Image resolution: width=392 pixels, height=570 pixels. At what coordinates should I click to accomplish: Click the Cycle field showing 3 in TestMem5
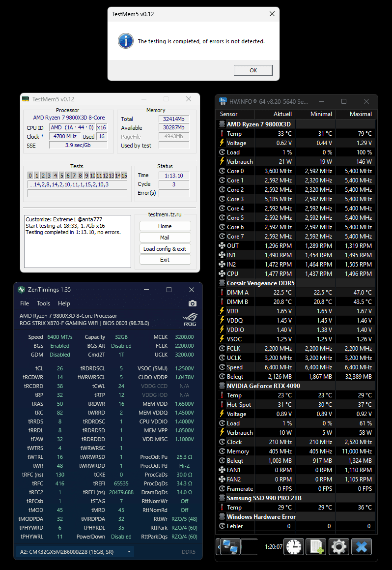click(174, 184)
